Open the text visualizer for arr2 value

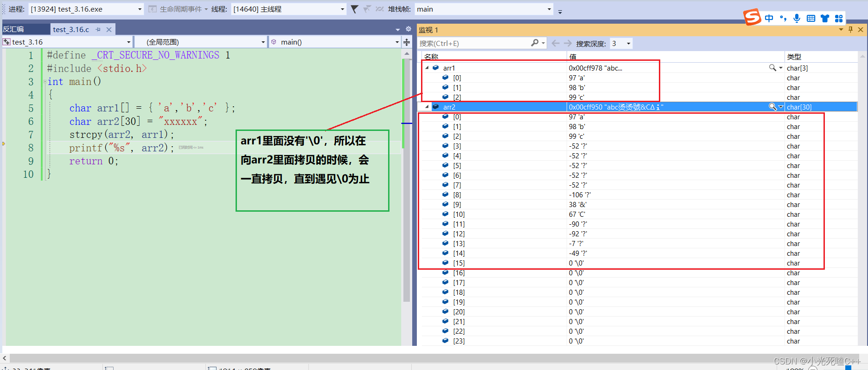[x=772, y=107]
